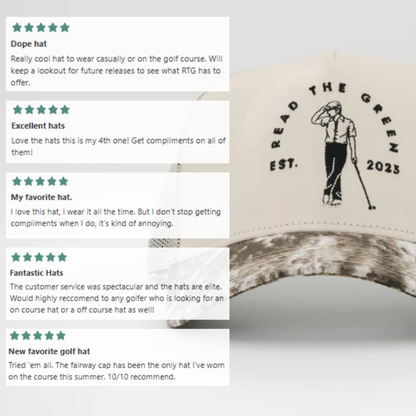Viewport: 416px width, 416px height.
Task: Select the Fantastic Hats review heading
Action: point(36,273)
